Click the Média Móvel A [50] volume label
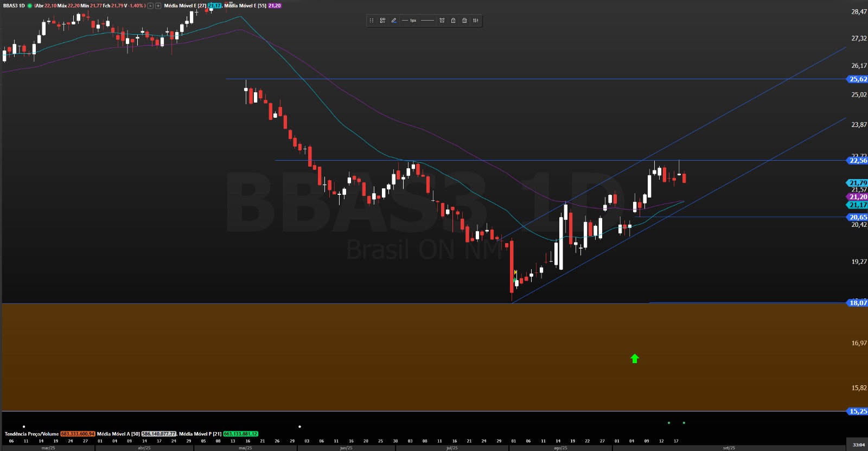868x451 pixels. [x=118, y=434]
